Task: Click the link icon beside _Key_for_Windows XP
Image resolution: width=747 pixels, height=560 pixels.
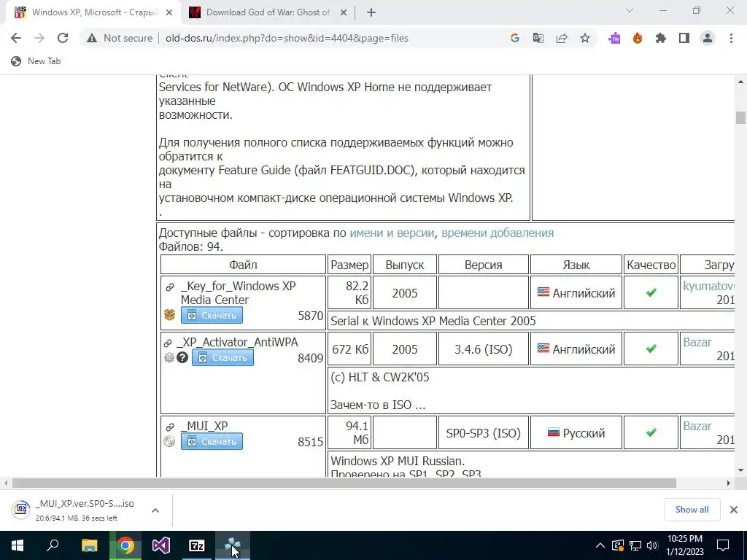Action: (170, 287)
